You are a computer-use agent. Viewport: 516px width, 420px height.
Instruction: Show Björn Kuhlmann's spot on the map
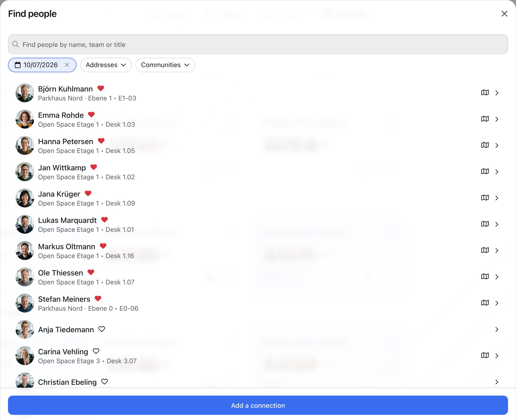tap(485, 93)
